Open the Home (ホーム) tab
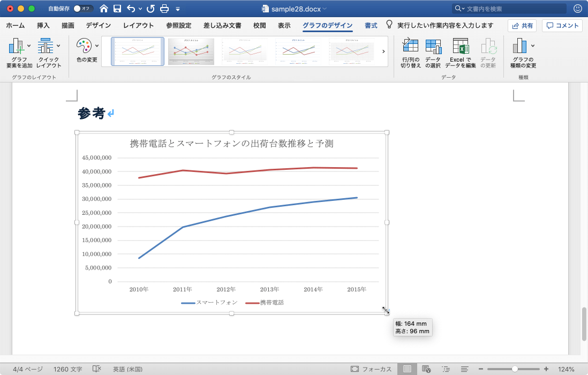The image size is (588, 375). (x=16, y=25)
